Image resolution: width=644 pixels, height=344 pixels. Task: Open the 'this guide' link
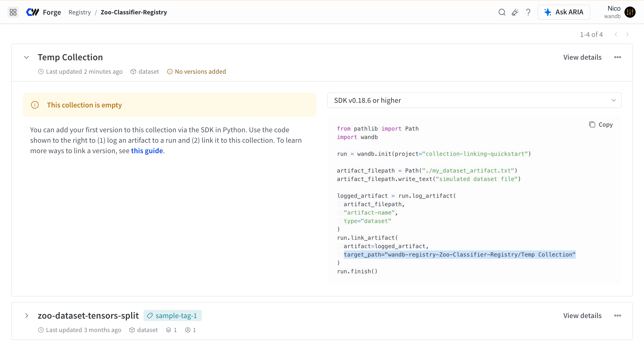point(147,151)
